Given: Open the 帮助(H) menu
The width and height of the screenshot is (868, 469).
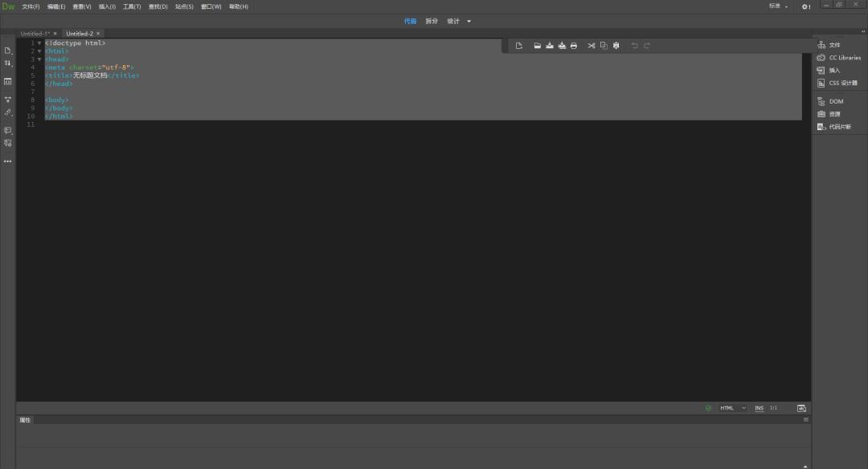Looking at the screenshot, I should tap(239, 6).
